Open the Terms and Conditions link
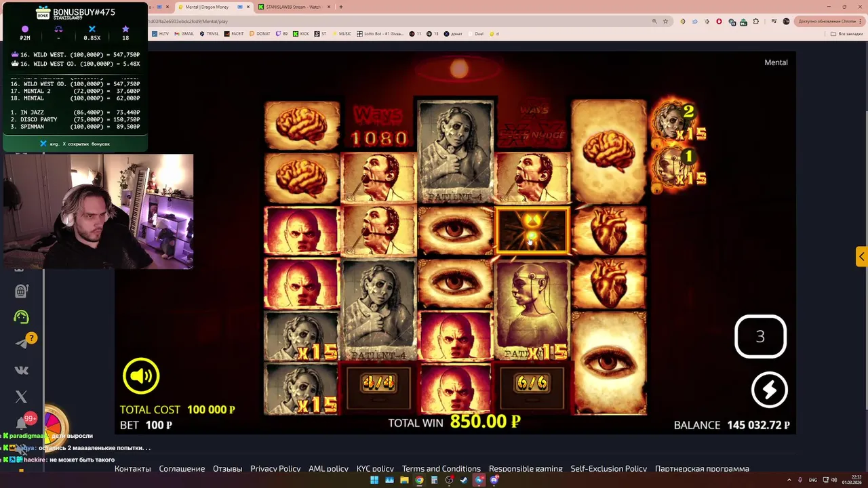The height and width of the screenshot is (488, 868). 441,468
